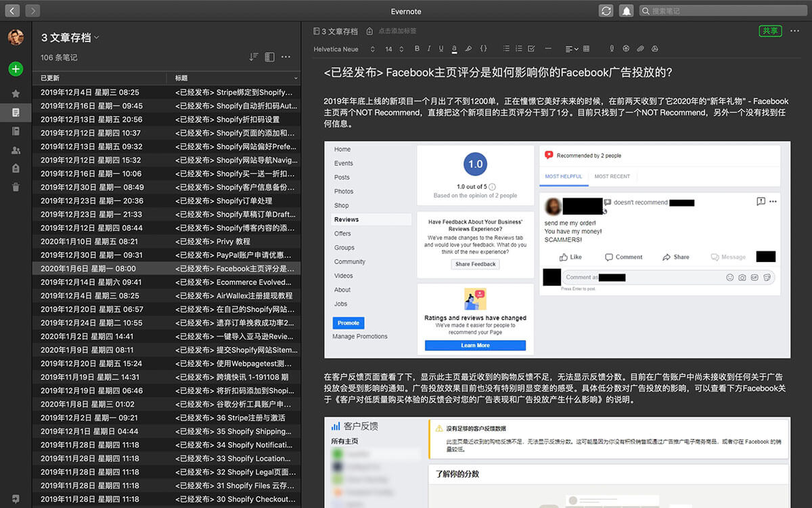Click the 点击添加标签 tag field
The width and height of the screenshot is (812, 508).
(x=397, y=31)
